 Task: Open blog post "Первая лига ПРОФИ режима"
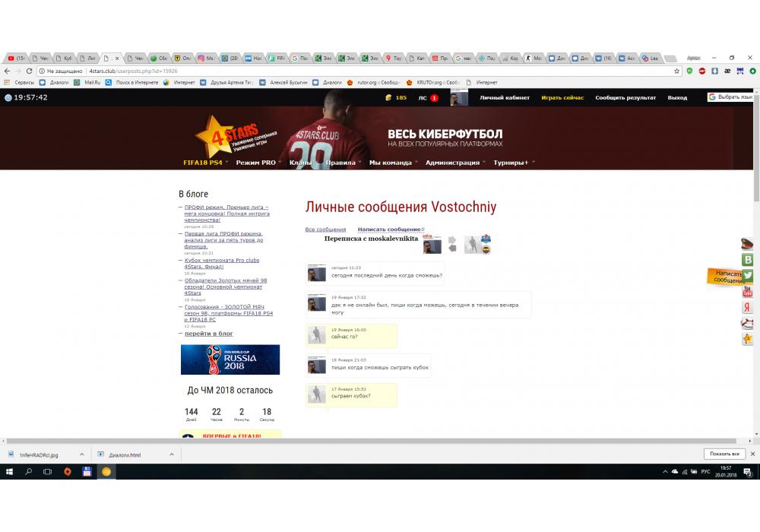tap(223, 240)
